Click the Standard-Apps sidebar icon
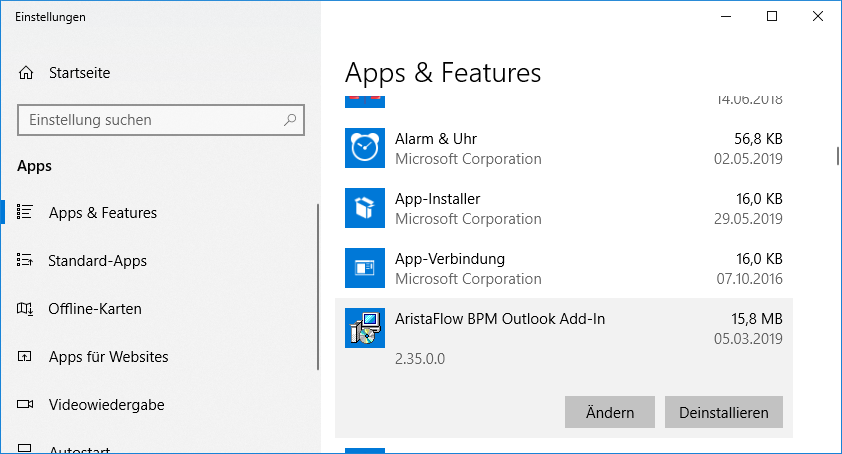842x454 pixels. tap(25, 260)
